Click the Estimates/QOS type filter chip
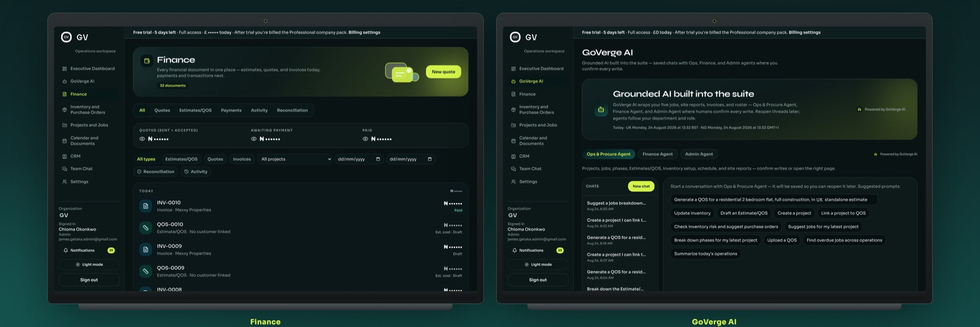 pyautogui.click(x=181, y=159)
